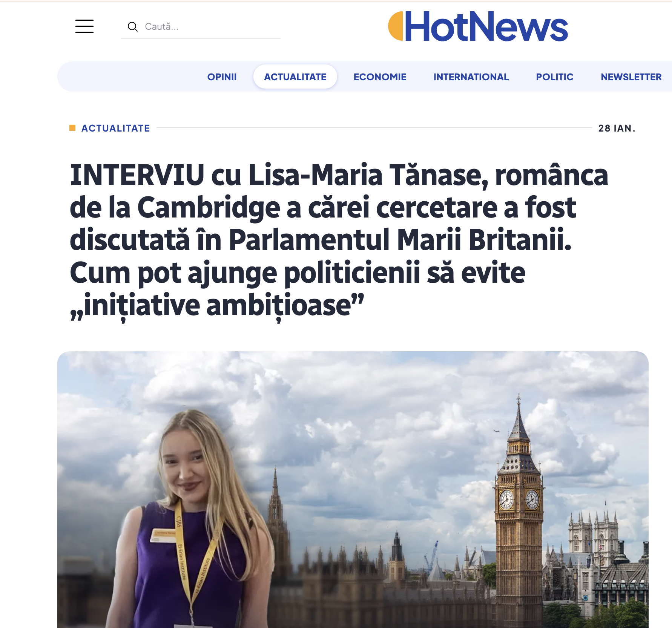Open the International section

click(x=471, y=77)
